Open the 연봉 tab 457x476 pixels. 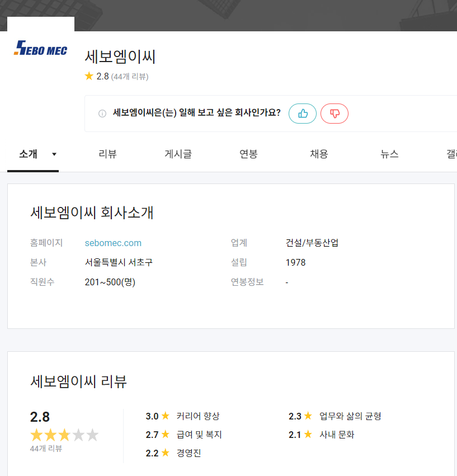coord(248,154)
